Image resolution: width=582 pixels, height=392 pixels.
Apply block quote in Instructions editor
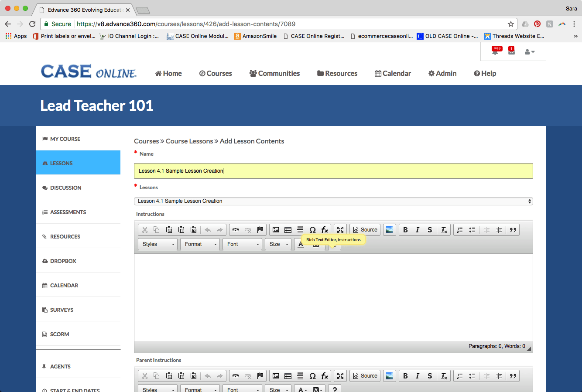click(x=513, y=230)
